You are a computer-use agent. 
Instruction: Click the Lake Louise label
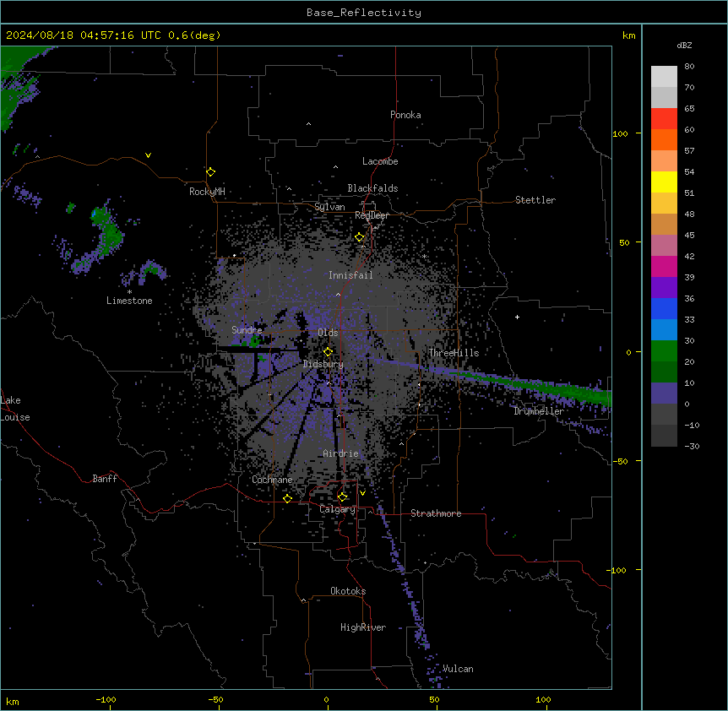[15, 409]
